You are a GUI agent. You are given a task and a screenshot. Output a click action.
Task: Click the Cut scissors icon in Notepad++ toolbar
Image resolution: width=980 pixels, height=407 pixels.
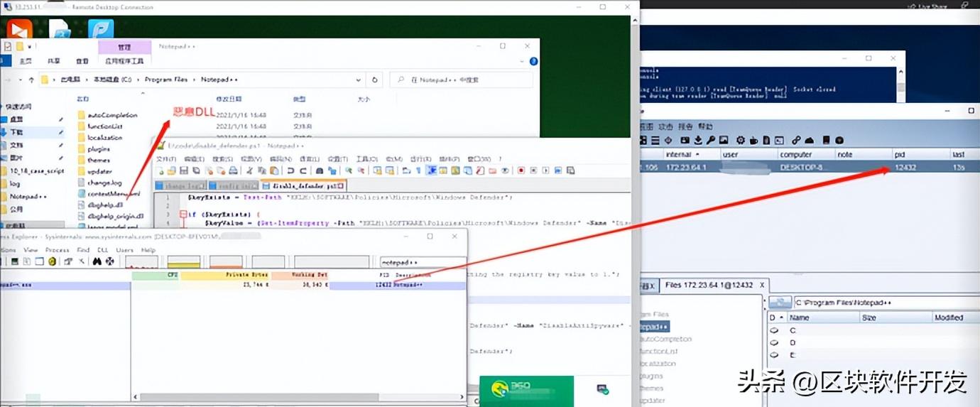click(249, 170)
